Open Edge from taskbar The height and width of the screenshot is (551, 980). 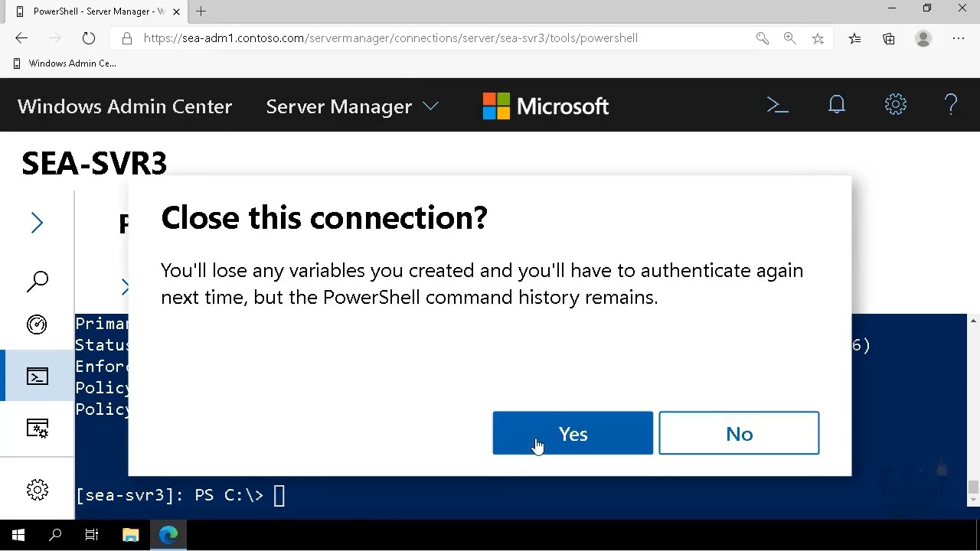(x=168, y=535)
